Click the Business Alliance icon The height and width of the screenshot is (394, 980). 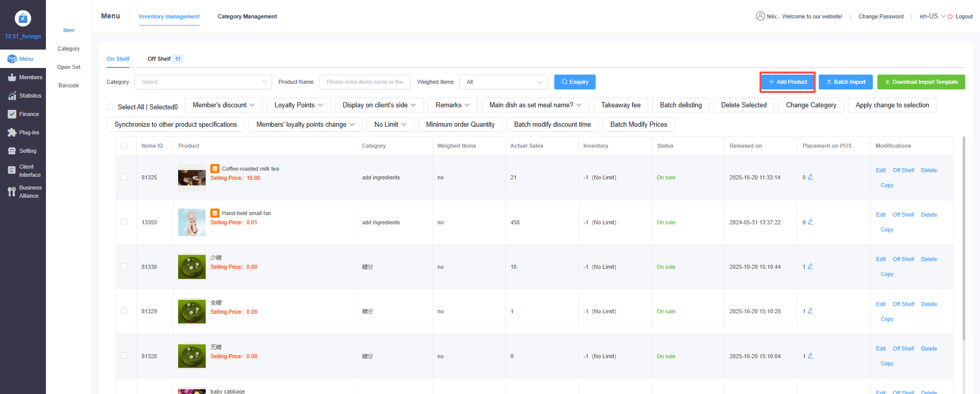coord(12,192)
